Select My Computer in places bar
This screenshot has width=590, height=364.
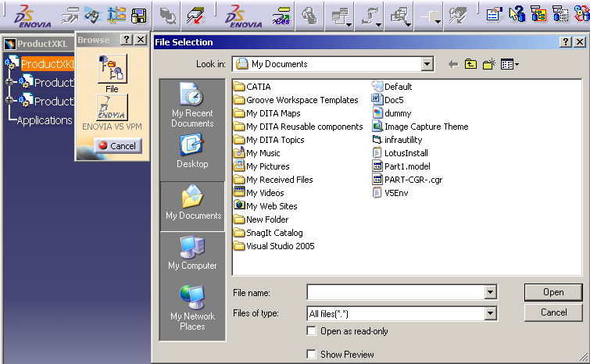click(192, 253)
